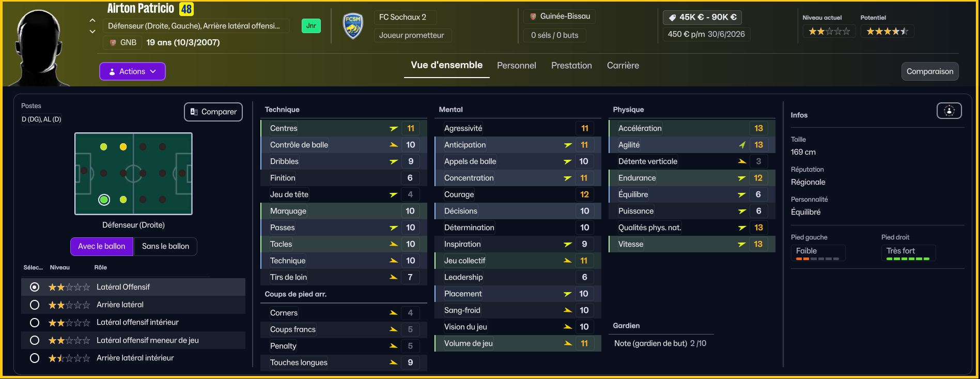Screen dimensions: 980x379
Task: Open the Actions dropdown menu
Action: click(x=132, y=71)
